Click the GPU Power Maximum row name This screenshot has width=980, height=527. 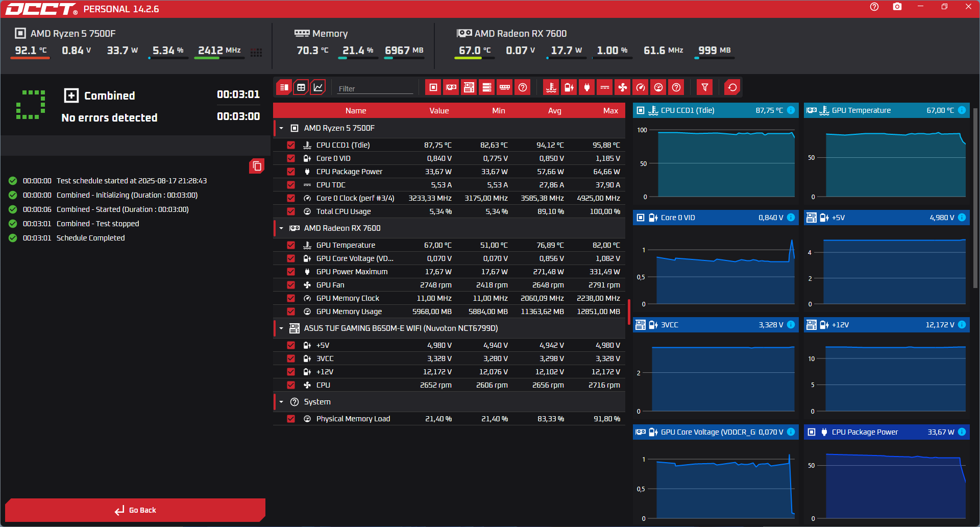(x=352, y=272)
